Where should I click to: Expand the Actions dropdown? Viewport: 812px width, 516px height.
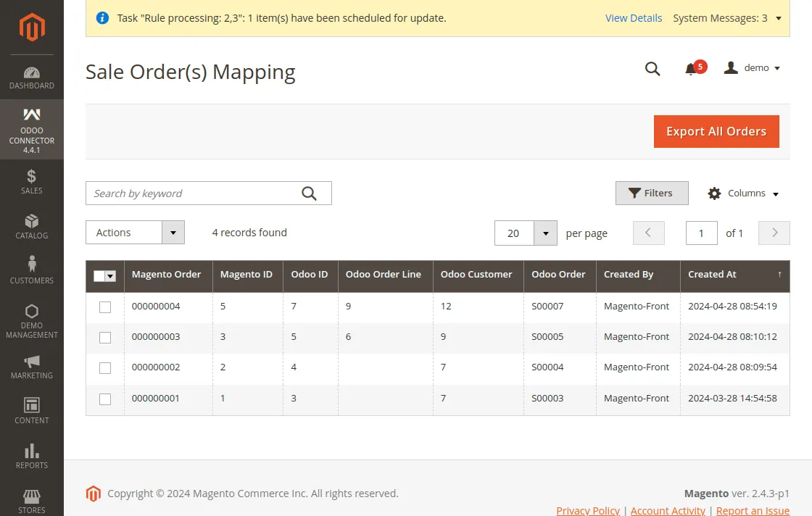(135, 233)
